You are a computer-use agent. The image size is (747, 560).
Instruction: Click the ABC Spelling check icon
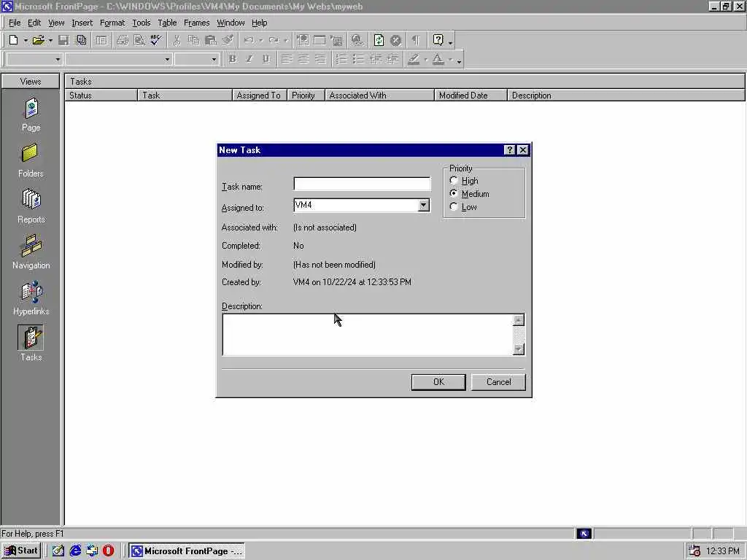pyautogui.click(x=156, y=41)
